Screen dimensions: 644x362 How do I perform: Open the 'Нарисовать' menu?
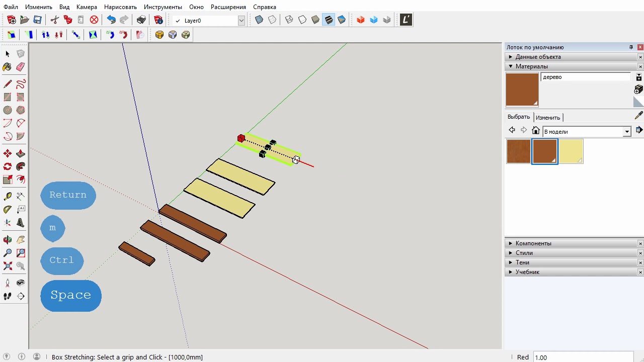click(x=120, y=7)
